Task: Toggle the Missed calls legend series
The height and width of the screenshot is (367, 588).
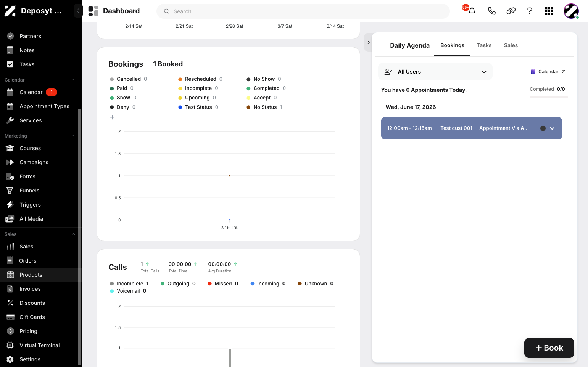Action: coord(223,284)
